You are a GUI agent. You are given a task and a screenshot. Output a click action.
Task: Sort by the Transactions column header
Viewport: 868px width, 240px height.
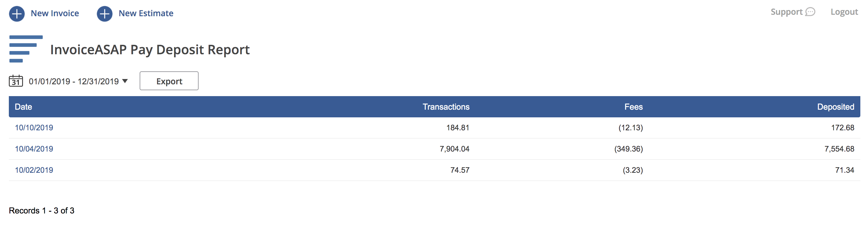tap(445, 107)
